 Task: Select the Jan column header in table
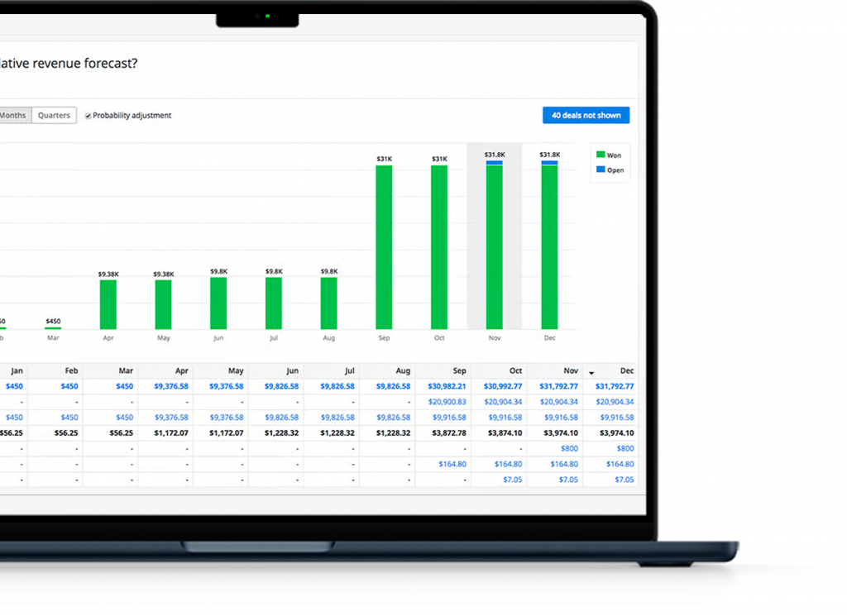point(16,371)
